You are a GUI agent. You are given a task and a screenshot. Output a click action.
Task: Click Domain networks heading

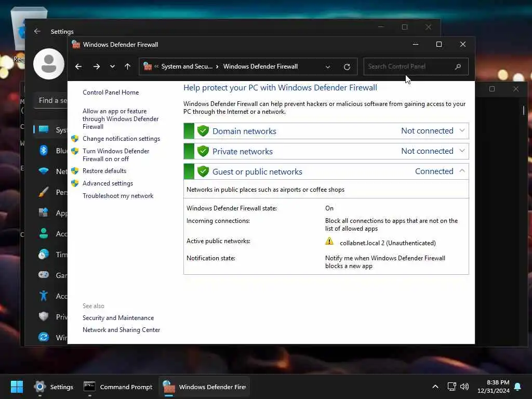[x=244, y=131]
